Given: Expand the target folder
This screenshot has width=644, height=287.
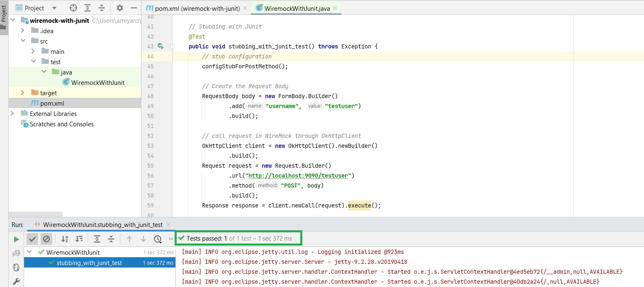Looking at the screenshot, I should [23, 93].
